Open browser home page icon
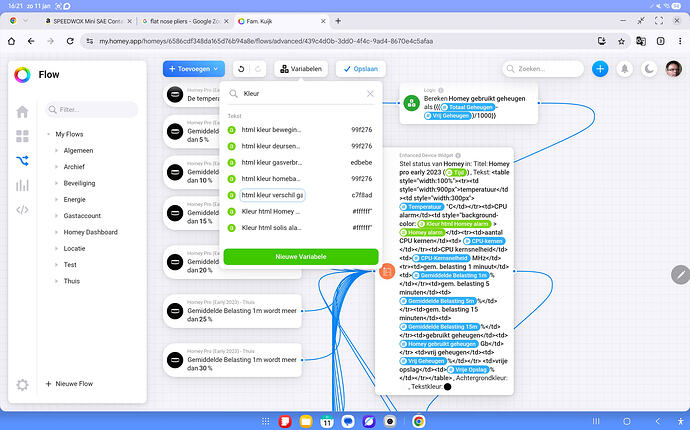Screen dimensions: 690x430 [11, 41]
